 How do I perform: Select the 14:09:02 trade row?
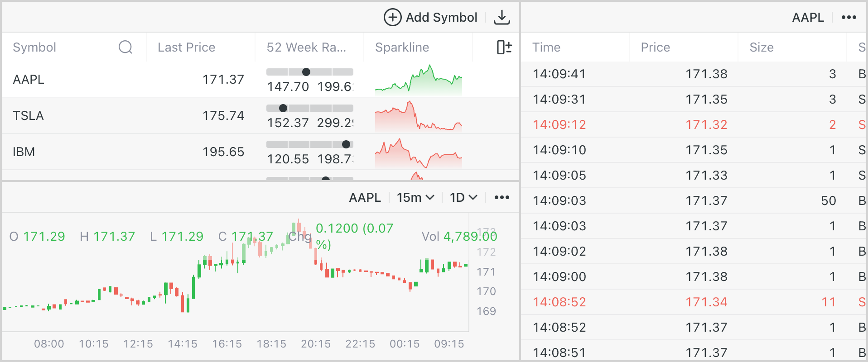(694, 251)
